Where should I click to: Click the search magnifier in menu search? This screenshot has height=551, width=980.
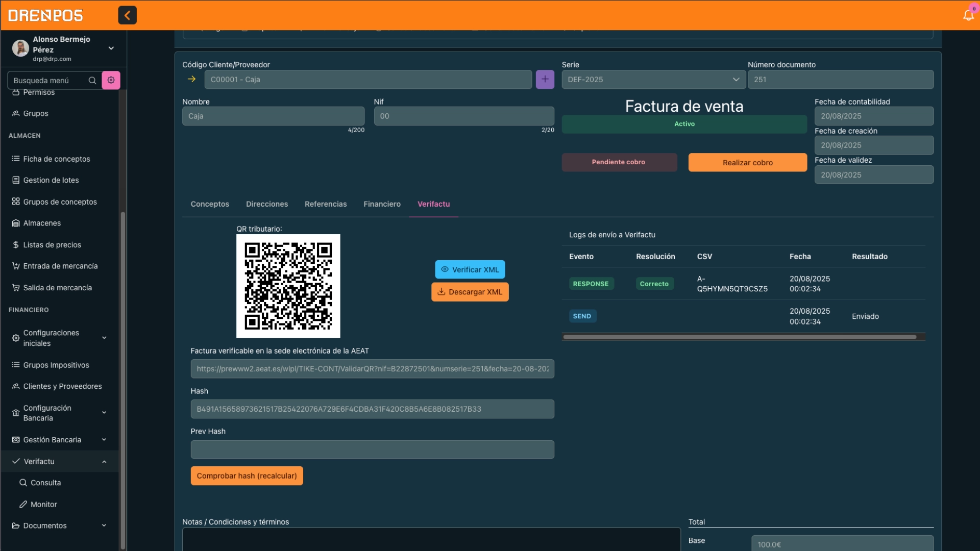92,81
